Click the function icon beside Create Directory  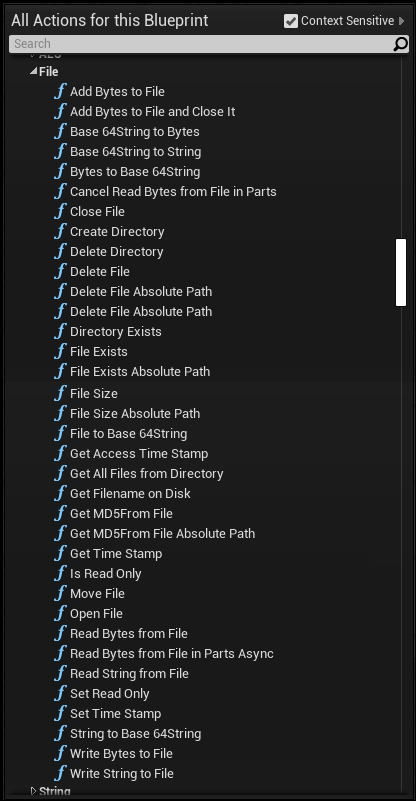[60, 231]
